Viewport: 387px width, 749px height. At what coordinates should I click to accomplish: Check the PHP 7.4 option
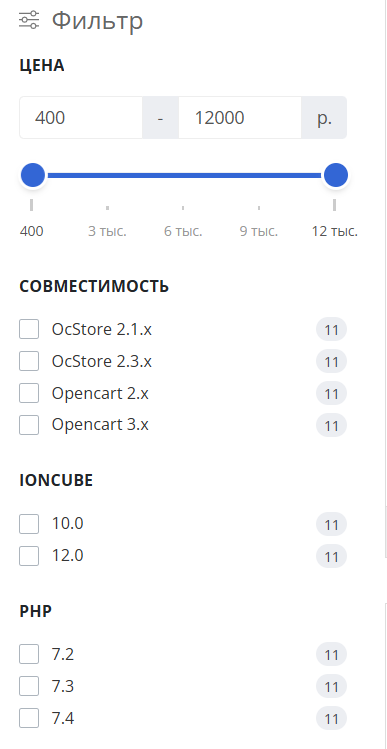tap(29, 718)
